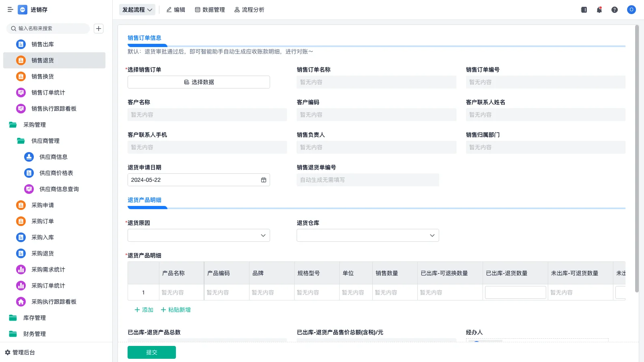Click the dark panel icon near the bell
The height and width of the screenshot is (362, 644).
[x=584, y=10]
